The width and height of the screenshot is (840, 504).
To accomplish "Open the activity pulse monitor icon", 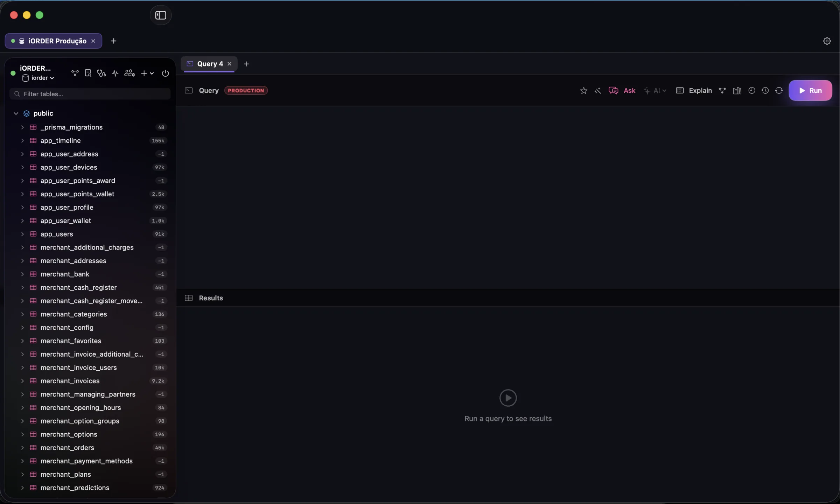I will click(x=115, y=73).
